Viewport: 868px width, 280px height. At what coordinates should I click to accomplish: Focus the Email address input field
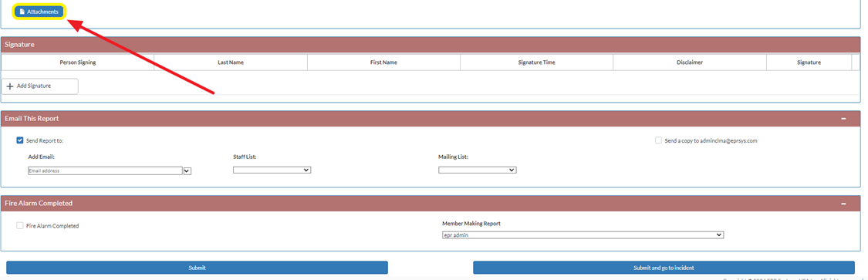pyautogui.click(x=105, y=171)
